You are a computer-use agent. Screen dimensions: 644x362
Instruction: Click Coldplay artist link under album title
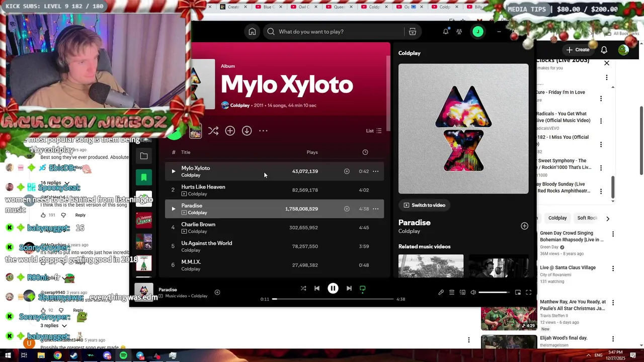tap(240, 106)
